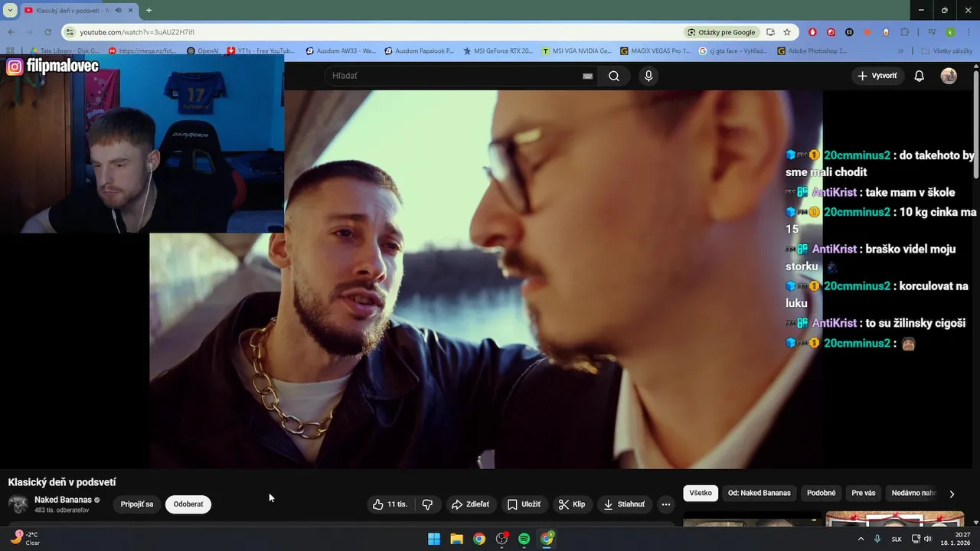The image size is (980, 551).
Task: Open the Windows Start menu
Action: point(434,539)
